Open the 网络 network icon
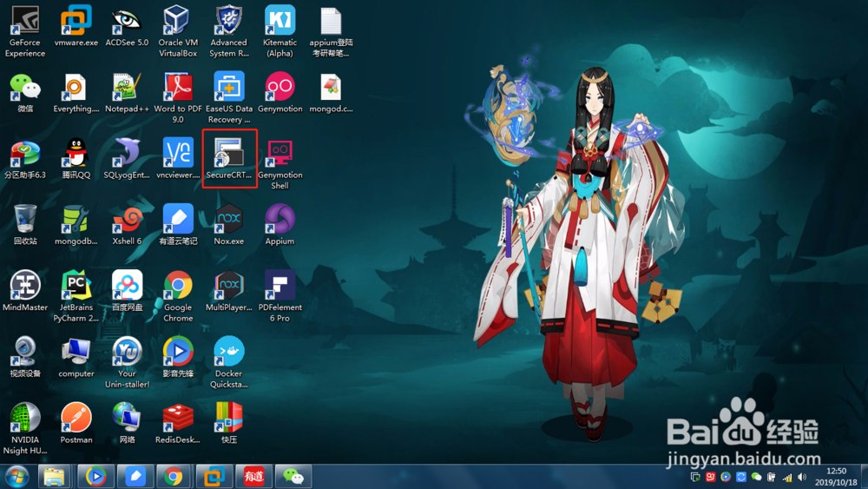868x489 pixels. [x=127, y=423]
